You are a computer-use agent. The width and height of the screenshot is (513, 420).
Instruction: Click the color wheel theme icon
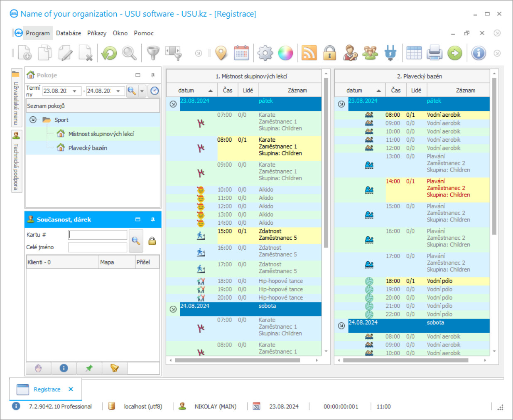click(x=285, y=53)
